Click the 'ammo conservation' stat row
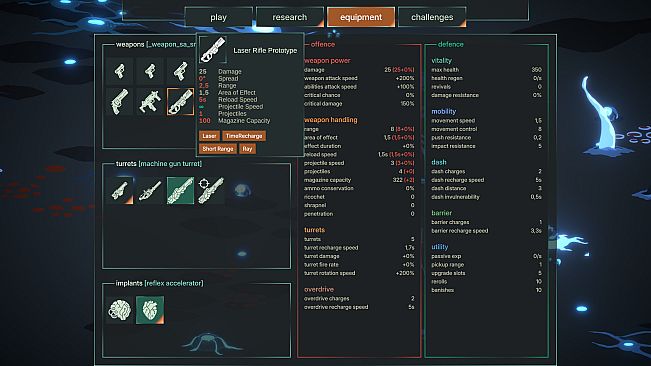The width and height of the screenshot is (651, 366). coord(359,188)
